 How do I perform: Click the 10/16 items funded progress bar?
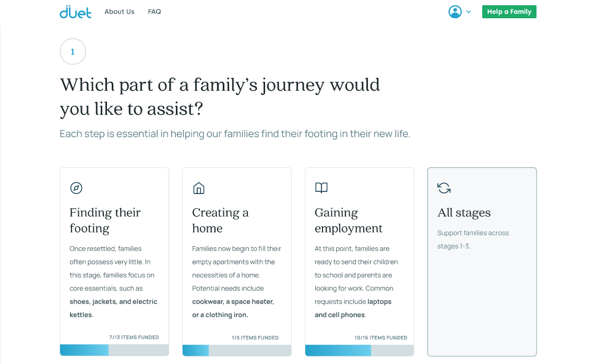pyautogui.click(x=359, y=350)
